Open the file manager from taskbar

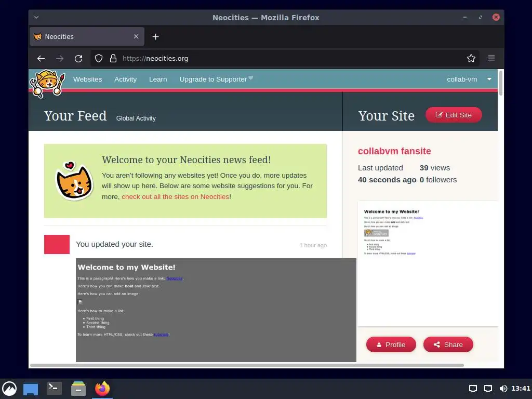78,389
